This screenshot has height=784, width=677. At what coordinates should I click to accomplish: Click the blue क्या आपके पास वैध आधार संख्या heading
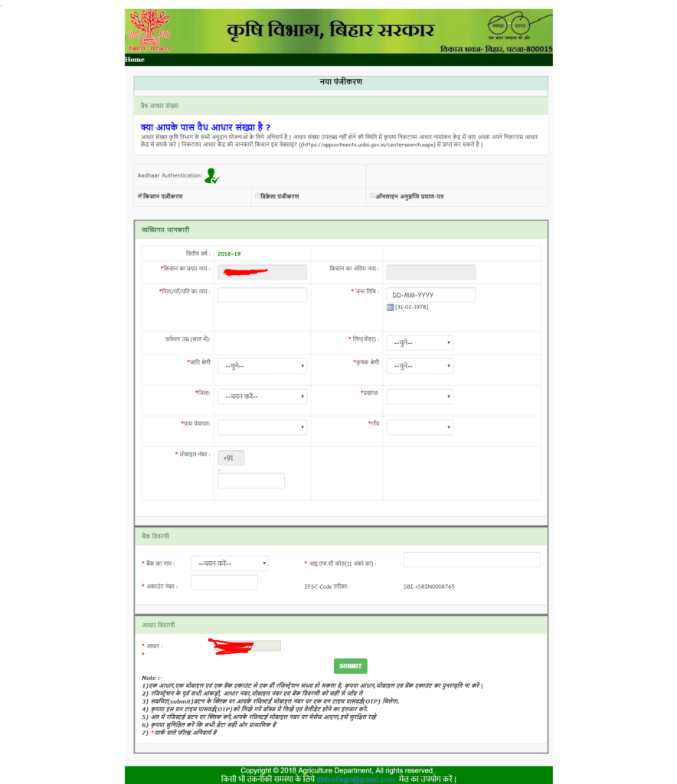(205, 127)
